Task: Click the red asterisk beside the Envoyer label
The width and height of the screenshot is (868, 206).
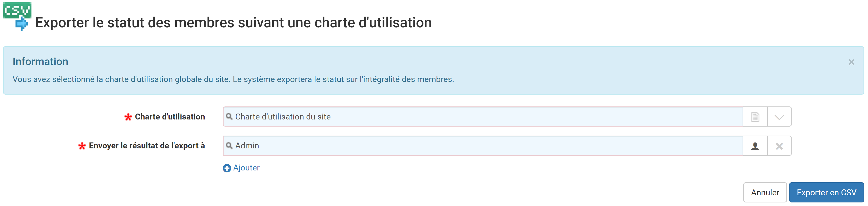Action: 82,146
